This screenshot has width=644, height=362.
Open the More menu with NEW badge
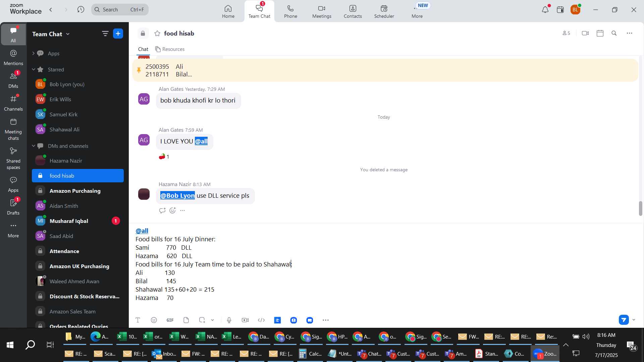click(417, 11)
